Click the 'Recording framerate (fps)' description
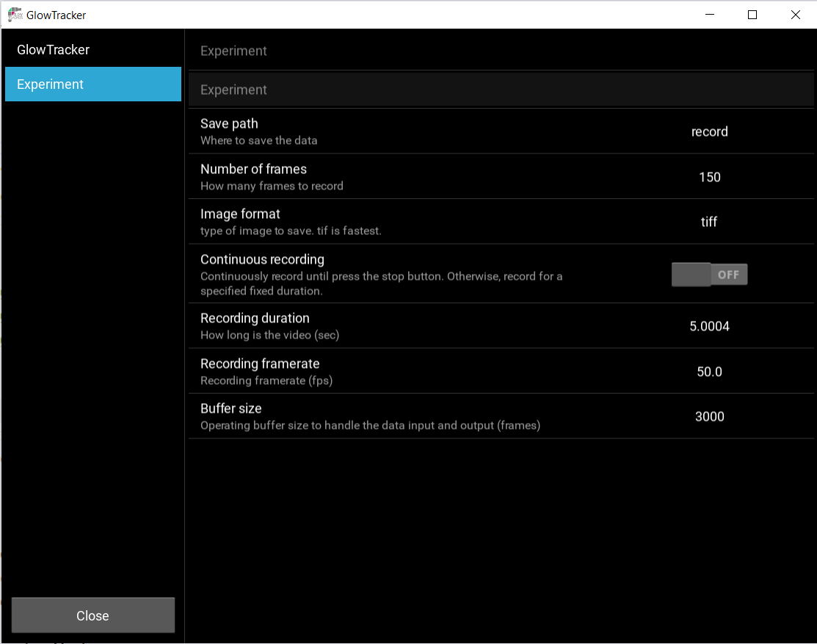Screen dimensions: 817x644 (x=266, y=380)
